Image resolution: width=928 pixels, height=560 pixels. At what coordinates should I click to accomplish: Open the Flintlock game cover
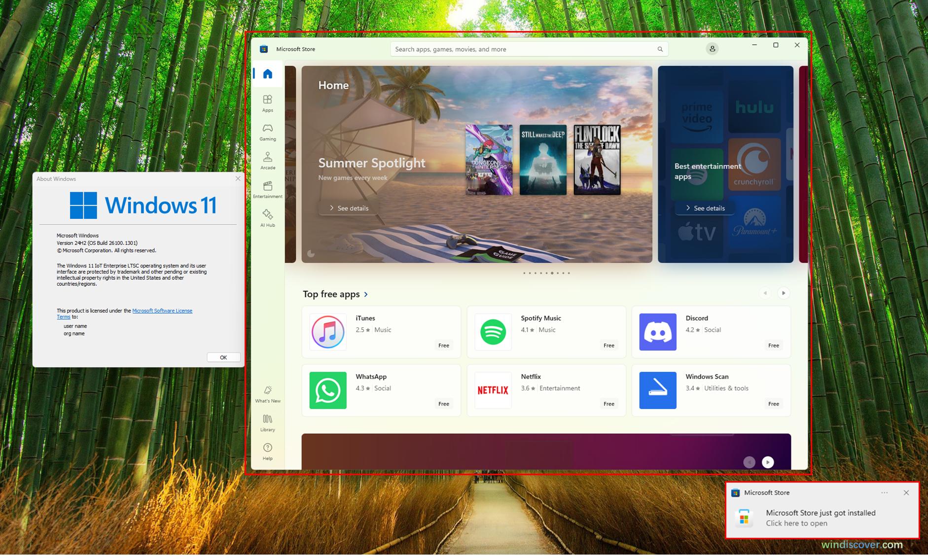tap(597, 160)
